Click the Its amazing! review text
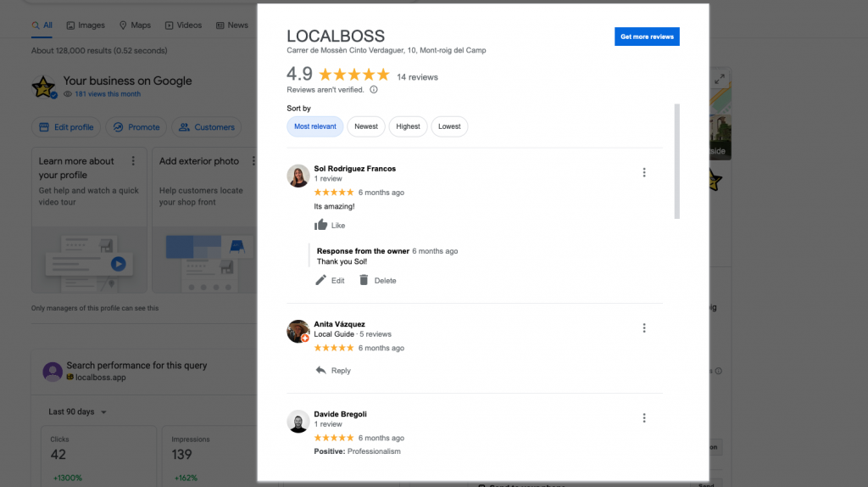 (334, 206)
